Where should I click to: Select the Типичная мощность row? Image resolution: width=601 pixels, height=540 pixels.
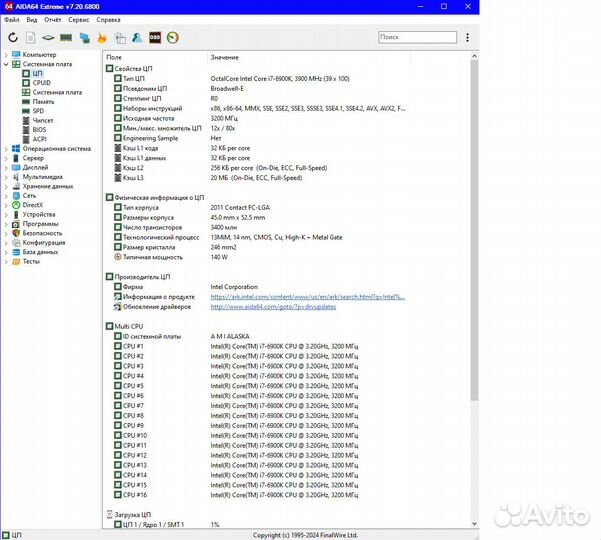click(x=256, y=257)
